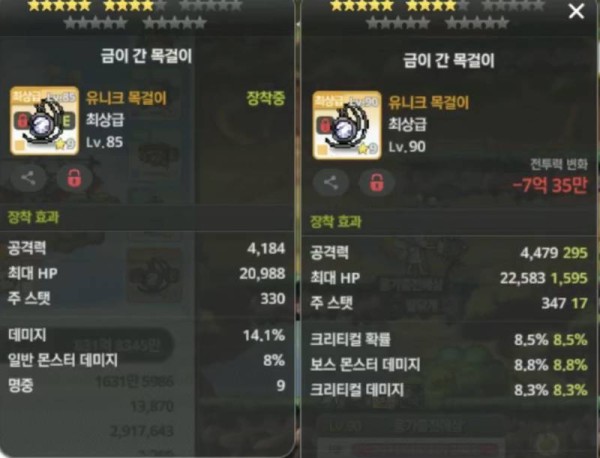Select the 장착중 equipped status label

click(x=266, y=99)
